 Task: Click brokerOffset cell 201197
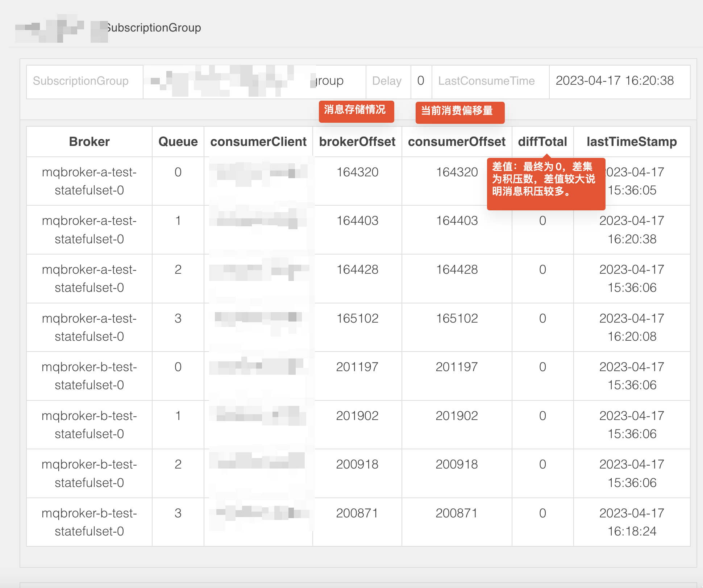(357, 367)
